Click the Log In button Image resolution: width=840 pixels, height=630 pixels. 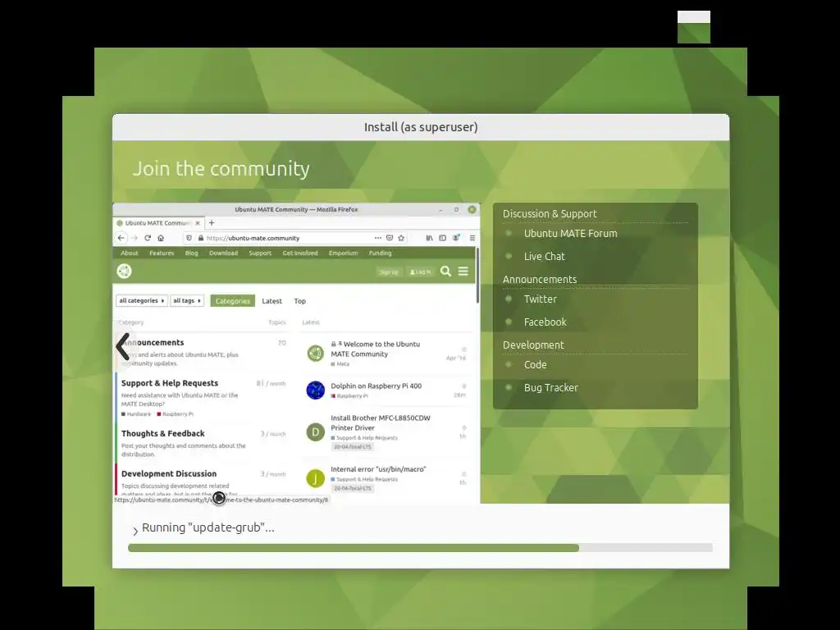tap(420, 272)
